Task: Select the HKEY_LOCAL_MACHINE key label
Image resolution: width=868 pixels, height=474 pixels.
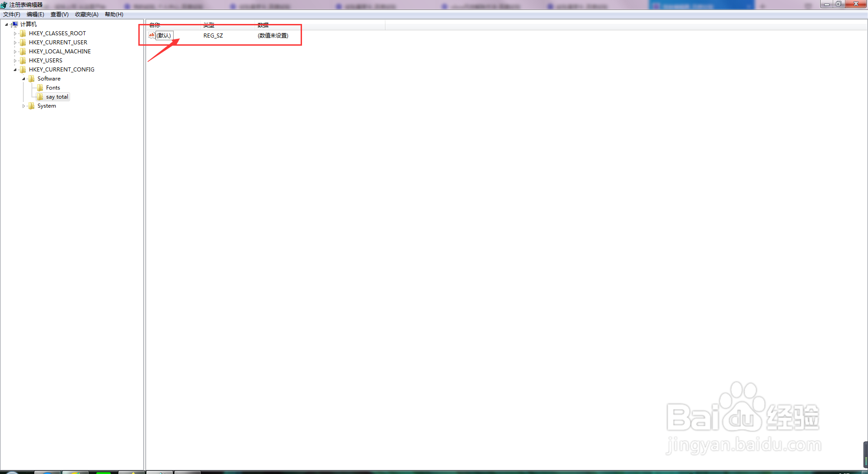Action: (60, 52)
